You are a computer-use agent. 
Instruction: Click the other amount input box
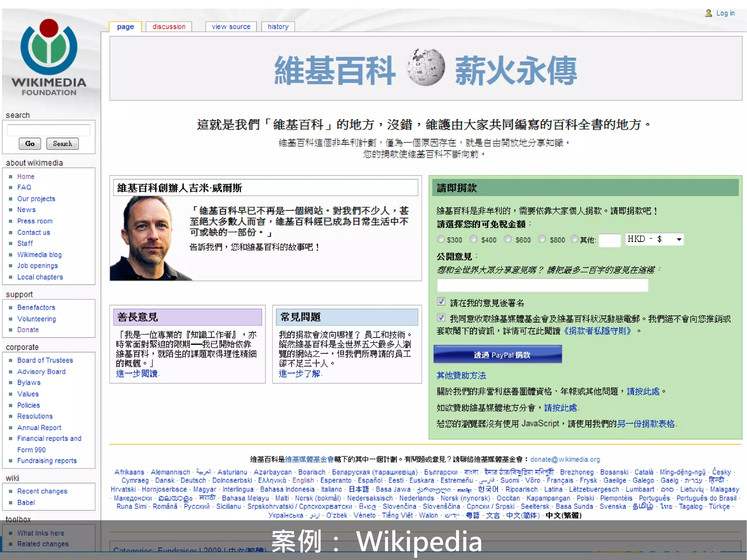[609, 240]
